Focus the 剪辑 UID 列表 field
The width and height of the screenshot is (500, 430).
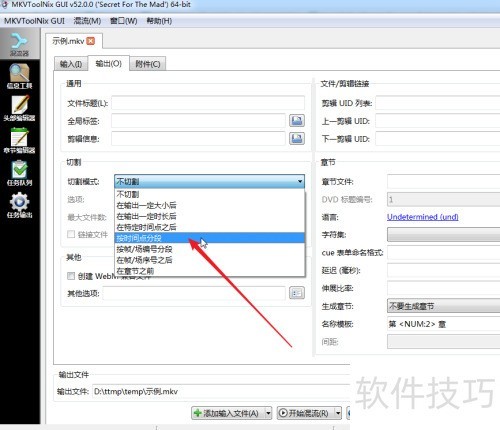[438, 103]
